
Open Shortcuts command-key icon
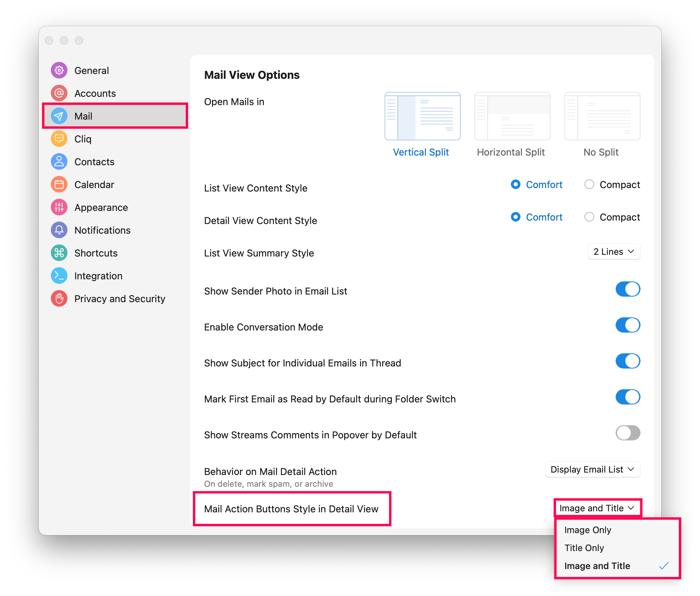pyautogui.click(x=59, y=253)
